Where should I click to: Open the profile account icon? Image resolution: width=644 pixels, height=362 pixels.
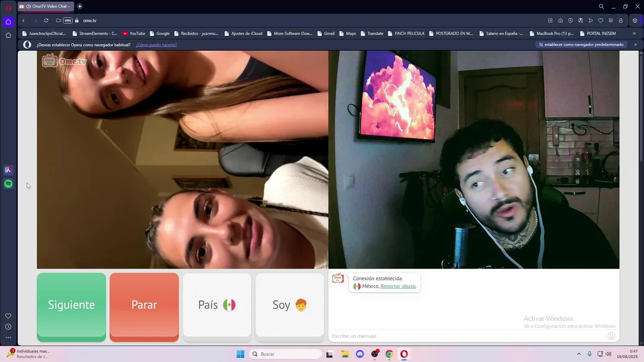pos(620,21)
